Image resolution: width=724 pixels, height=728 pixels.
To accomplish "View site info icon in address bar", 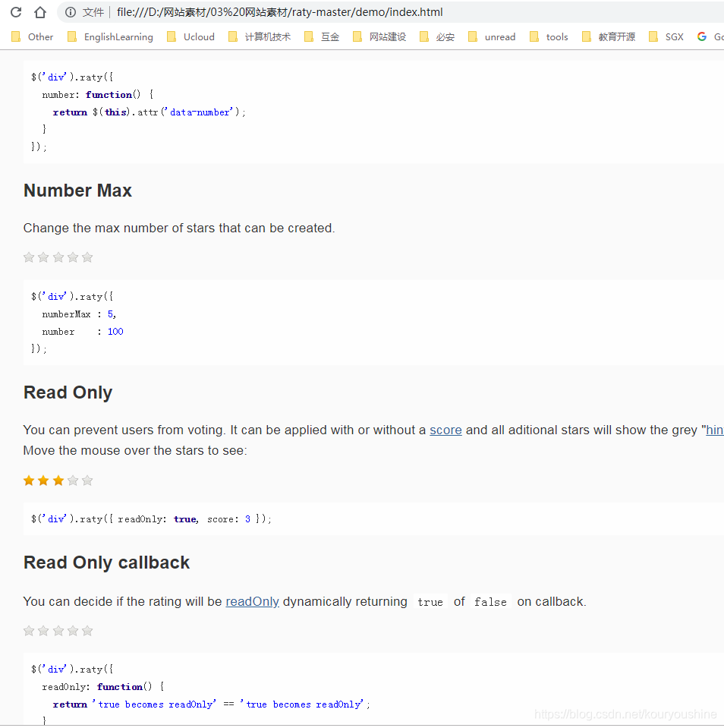I will tap(71, 12).
